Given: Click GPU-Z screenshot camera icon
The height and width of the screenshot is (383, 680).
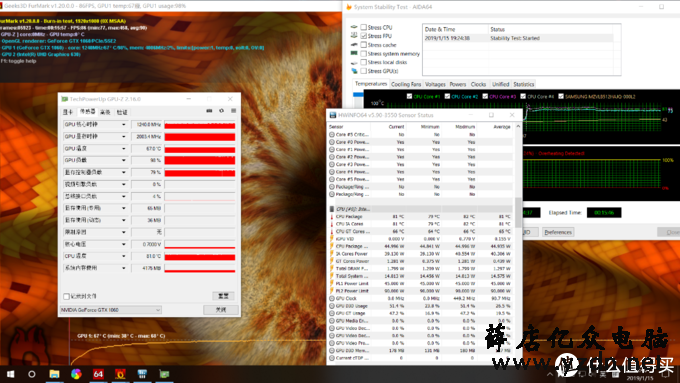Looking at the screenshot, I should click(209, 111).
